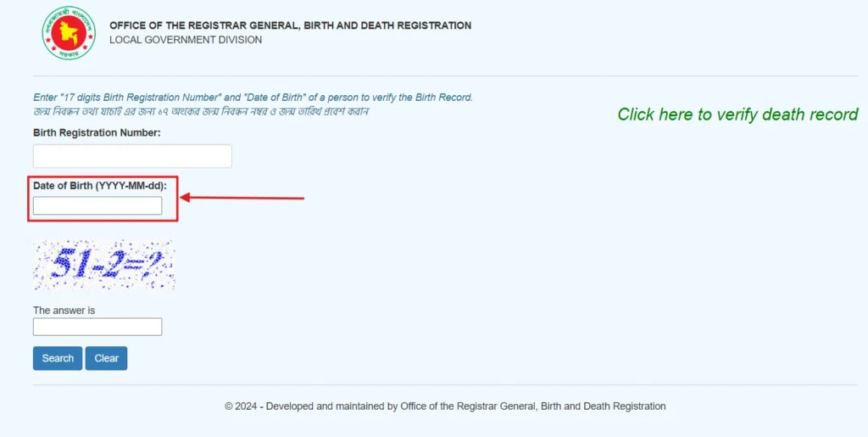Click the Date of Birth (YYYY-MM-dd) label

click(x=100, y=185)
